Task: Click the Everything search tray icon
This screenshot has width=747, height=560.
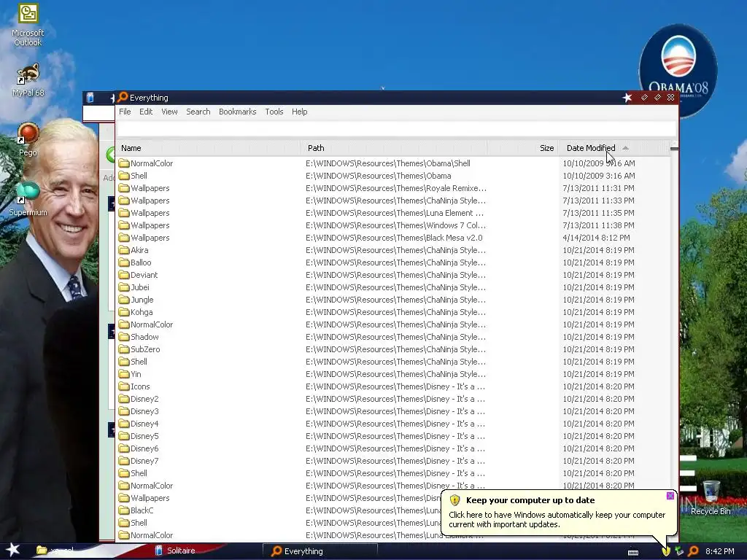Action: 693,551
